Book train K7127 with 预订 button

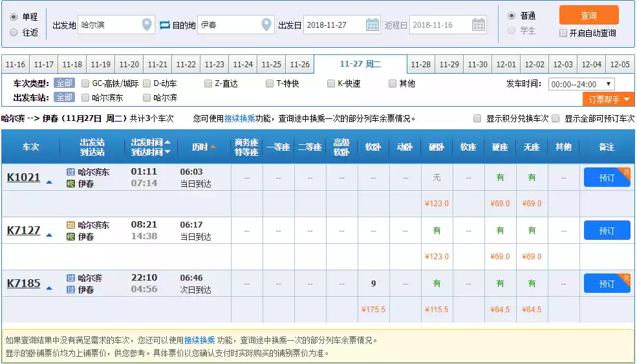[607, 231]
